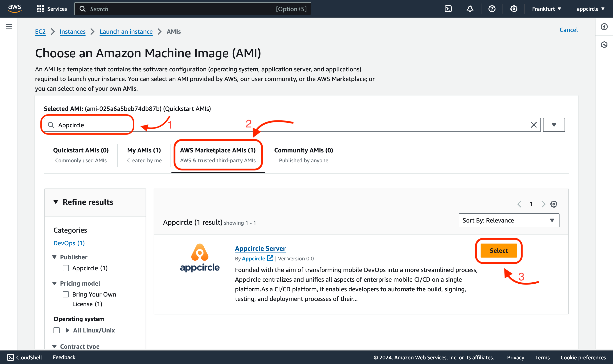Click the CloudShell icon in footer
The image size is (613, 364).
[10, 357]
